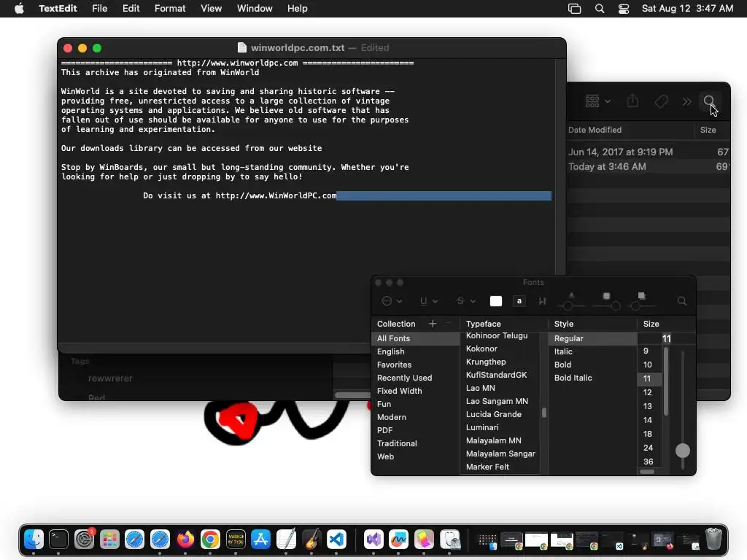Select the Traditional collection
This screenshot has width=747, height=560.
pos(415,443)
